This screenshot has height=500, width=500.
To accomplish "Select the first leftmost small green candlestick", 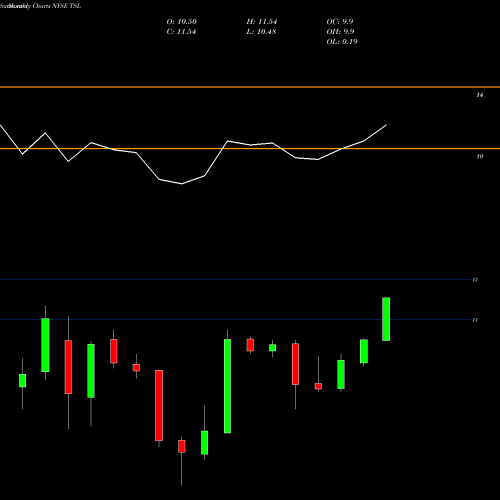I will (22, 380).
